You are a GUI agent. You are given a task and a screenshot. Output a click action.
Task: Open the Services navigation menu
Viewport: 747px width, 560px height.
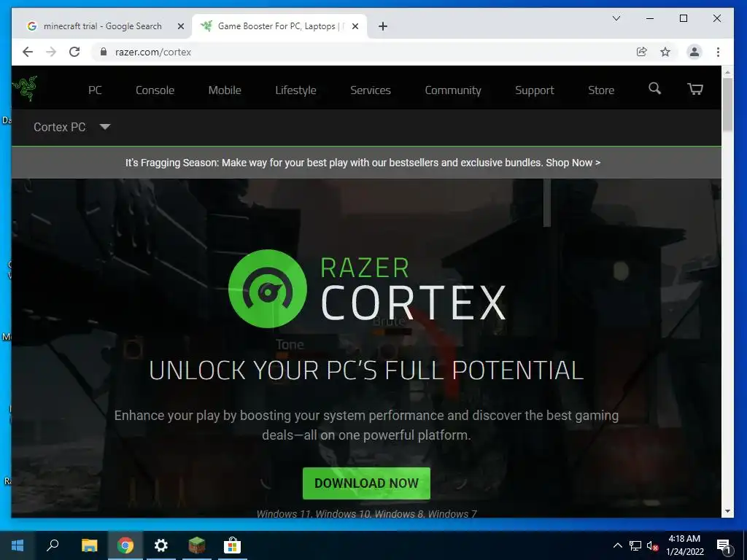(370, 90)
